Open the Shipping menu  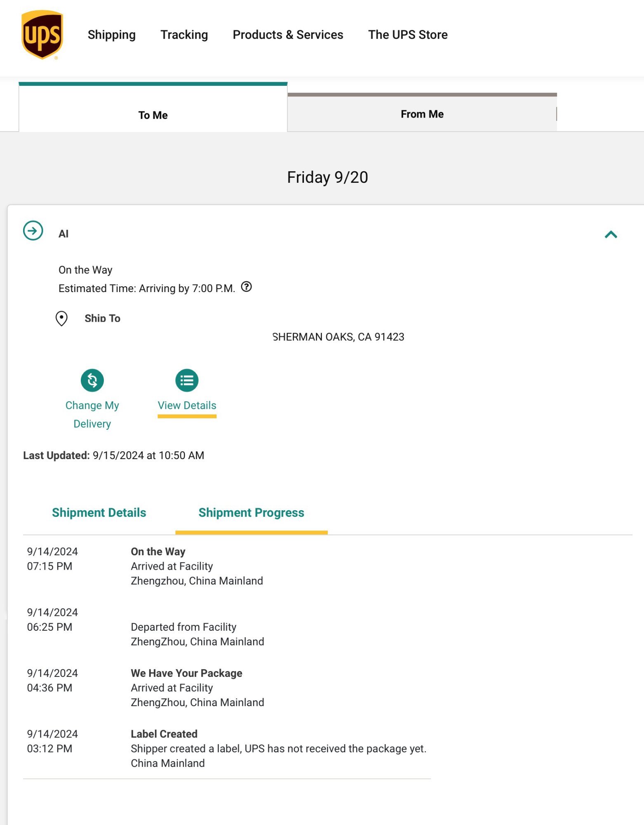111,35
